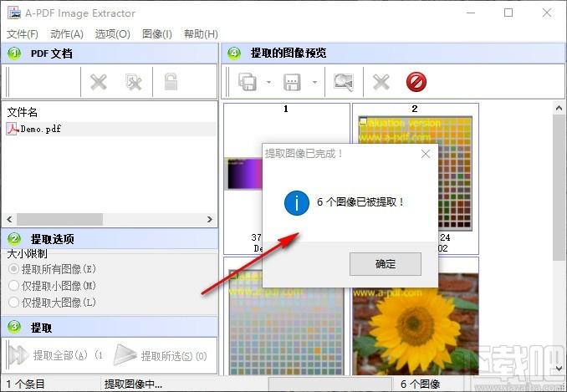Open the save selected image dropdown arrow
Screen dimensions: 567x392
[x=315, y=83]
